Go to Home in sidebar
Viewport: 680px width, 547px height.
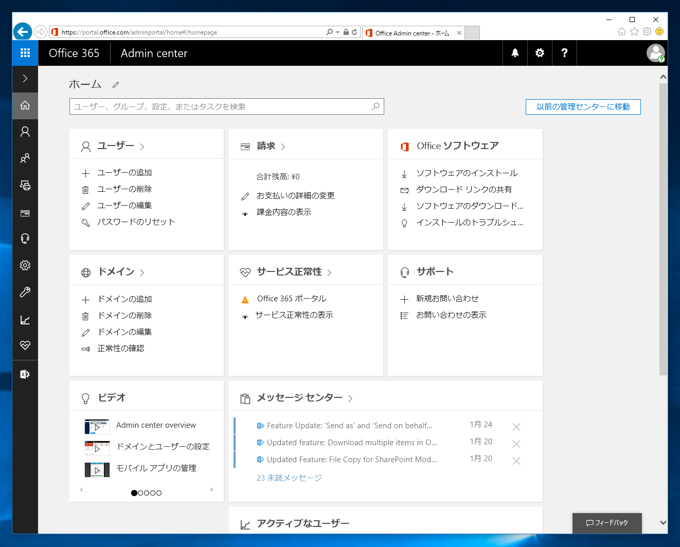25,105
